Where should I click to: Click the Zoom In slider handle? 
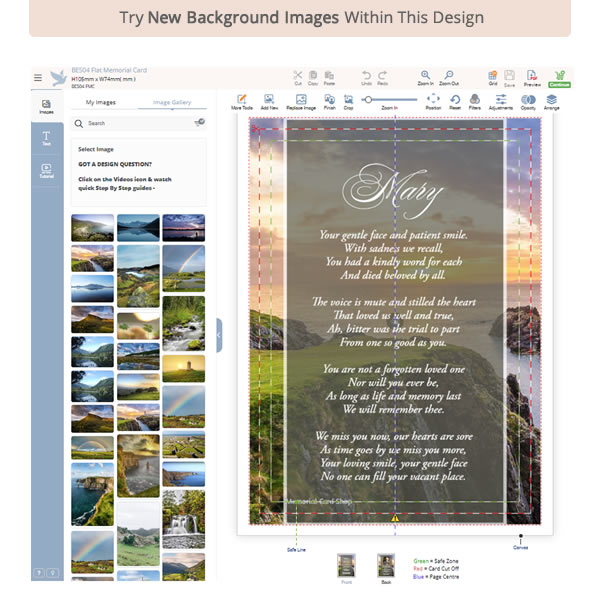coord(371,99)
